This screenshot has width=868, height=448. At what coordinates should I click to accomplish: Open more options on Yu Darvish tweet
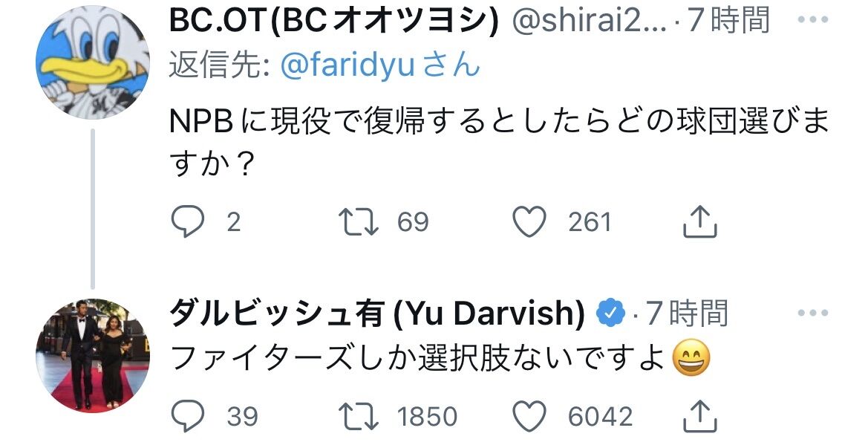pyautogui.click(x=812, y=313)
